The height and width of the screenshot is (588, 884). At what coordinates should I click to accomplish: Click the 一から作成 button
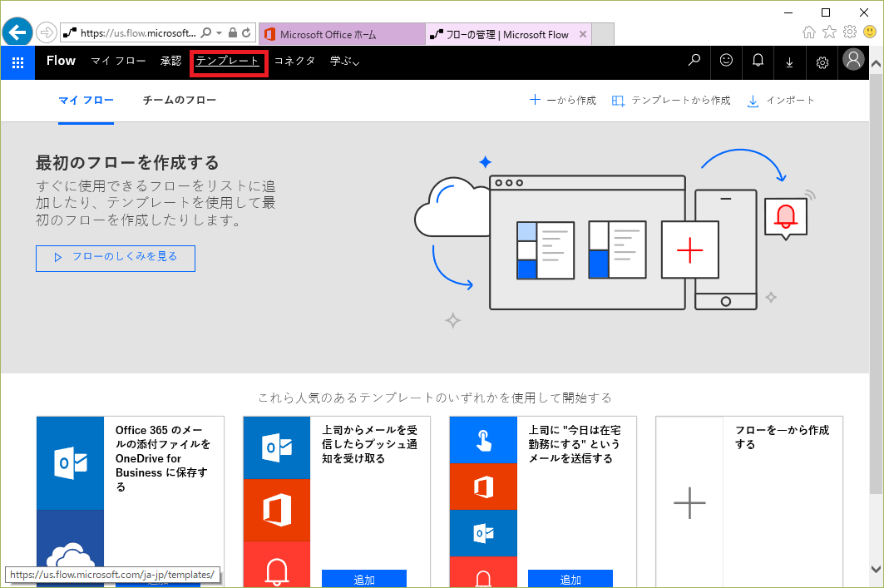(563, 101)
